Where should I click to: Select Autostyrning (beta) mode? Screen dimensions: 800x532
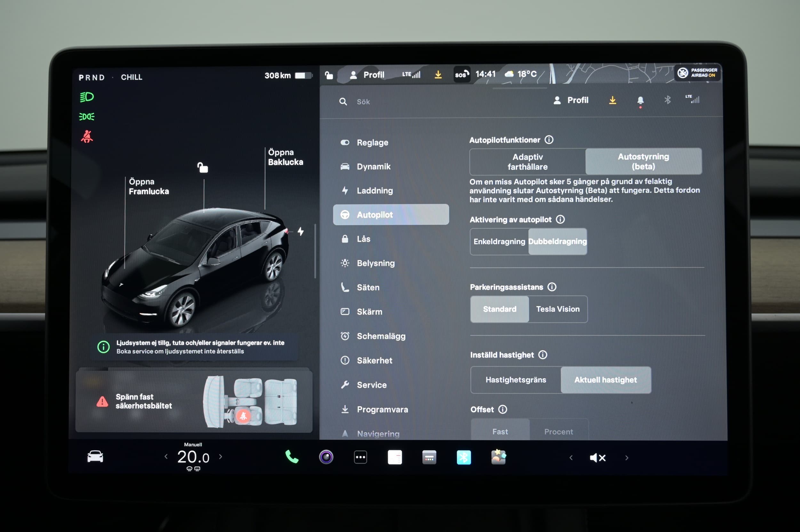coord(643,162)
